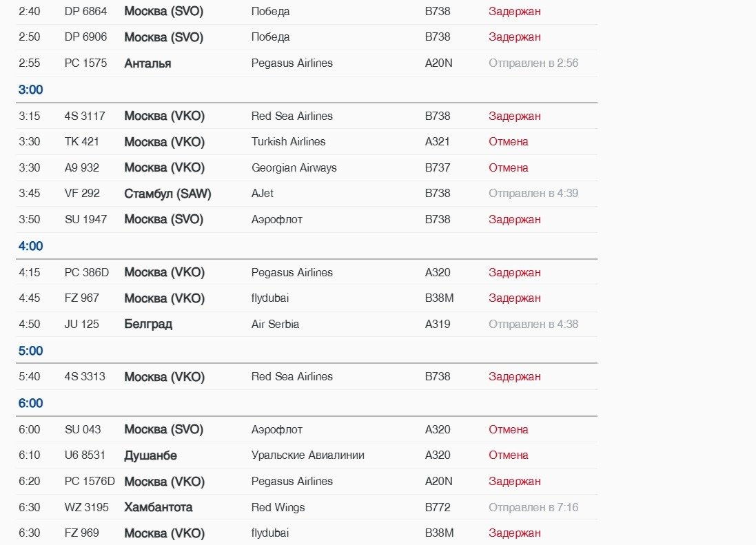Open Анталья destination link for PC 1575

[147, 63]
